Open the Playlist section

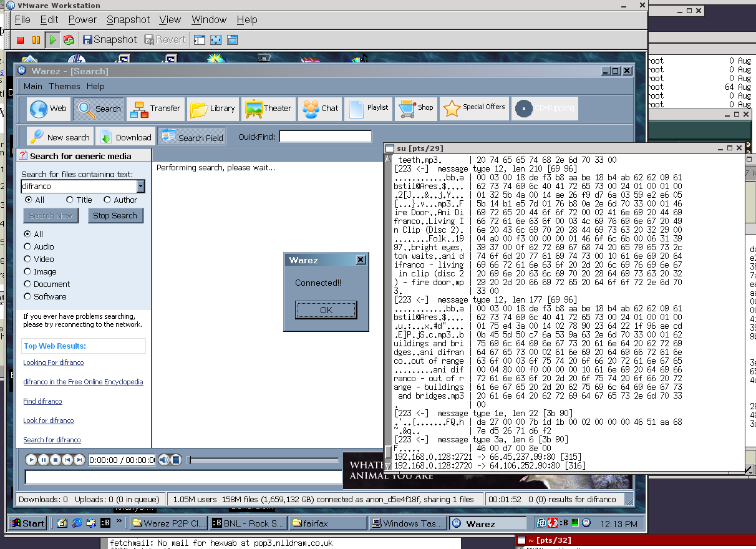(x=369, y=109)
